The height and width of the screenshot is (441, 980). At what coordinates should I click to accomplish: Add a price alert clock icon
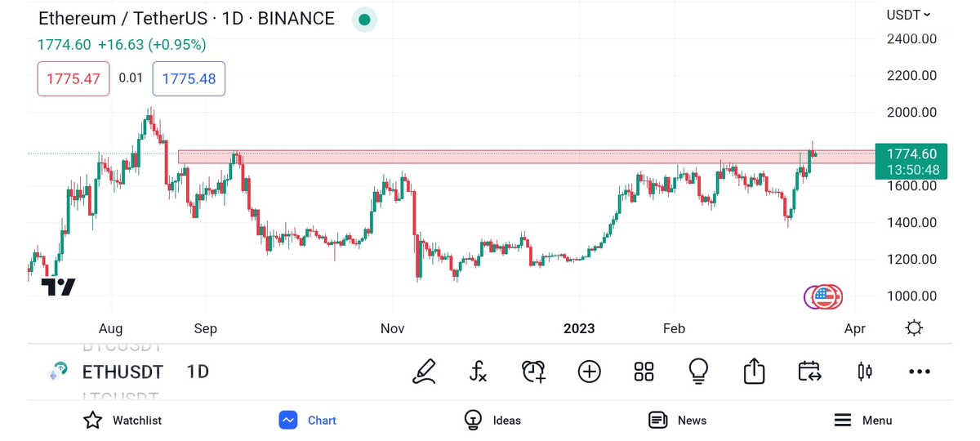[533, 372]
